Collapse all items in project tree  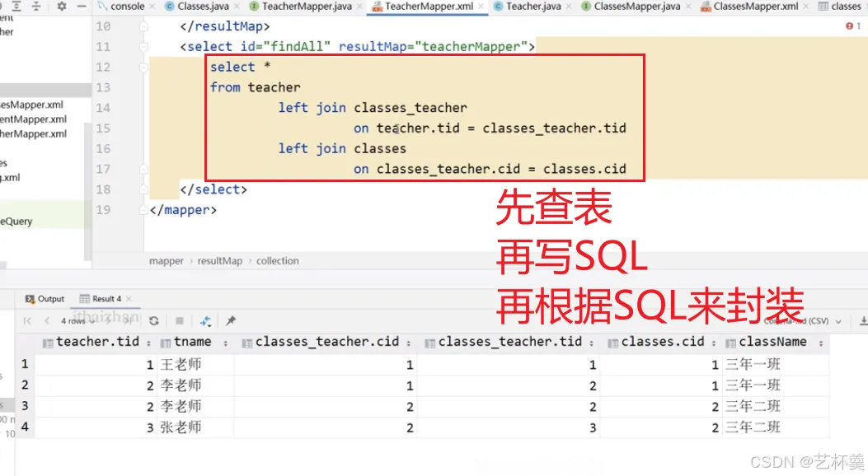pos(36,6)
